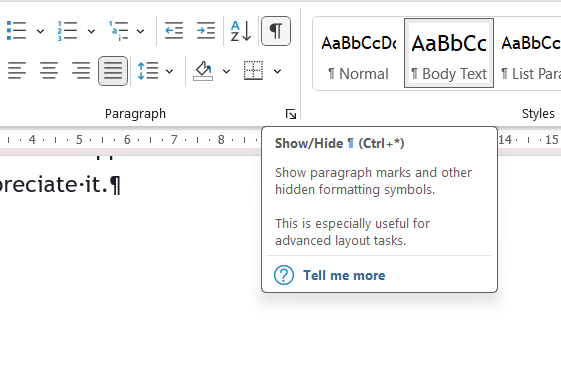Decrease paragraph indent
Screen dimensions: 561x380
point(174,31)
